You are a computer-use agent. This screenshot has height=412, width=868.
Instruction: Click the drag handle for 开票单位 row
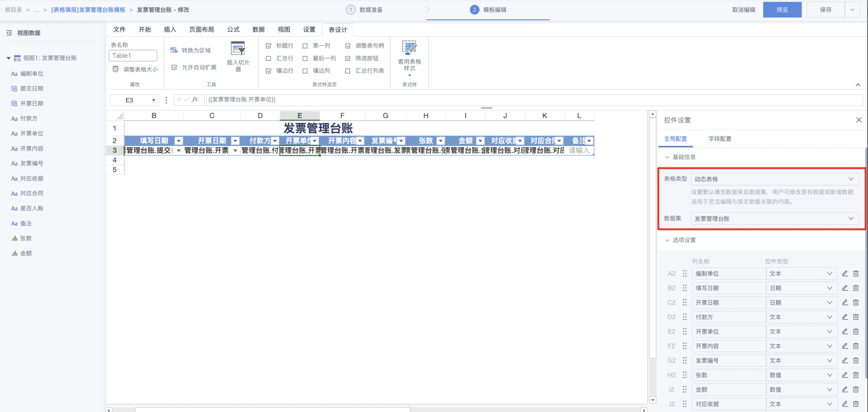684,331
